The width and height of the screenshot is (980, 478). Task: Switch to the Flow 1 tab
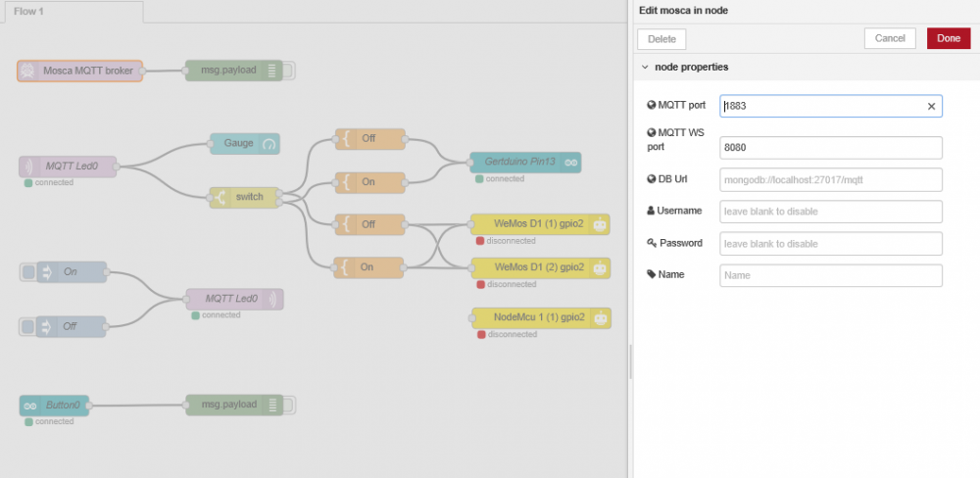[29, 11]
